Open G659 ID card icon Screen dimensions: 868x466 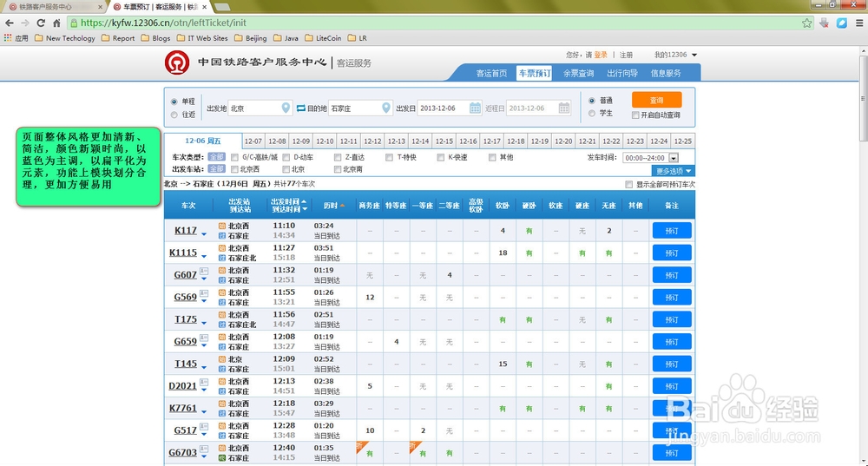[x=204, y=338]
